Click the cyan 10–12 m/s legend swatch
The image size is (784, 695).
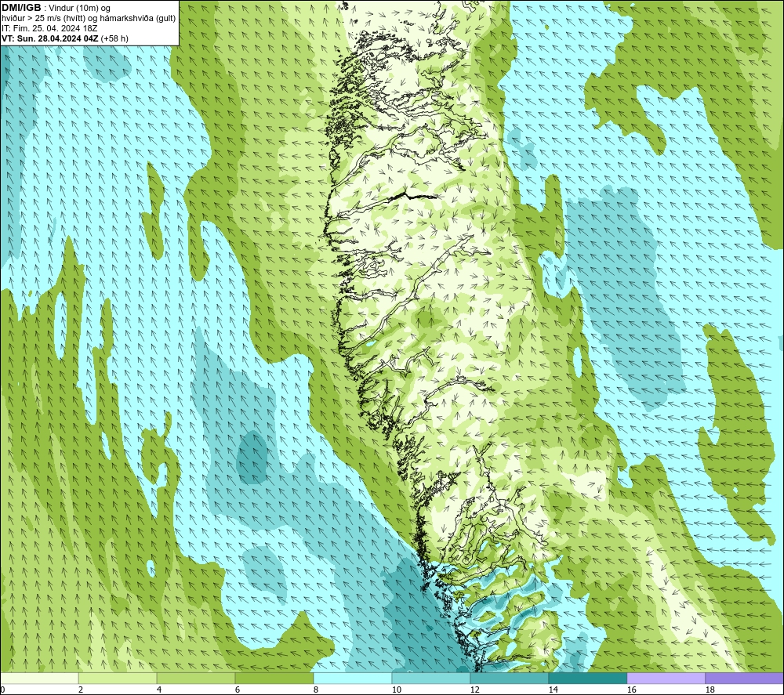(431, 678)
